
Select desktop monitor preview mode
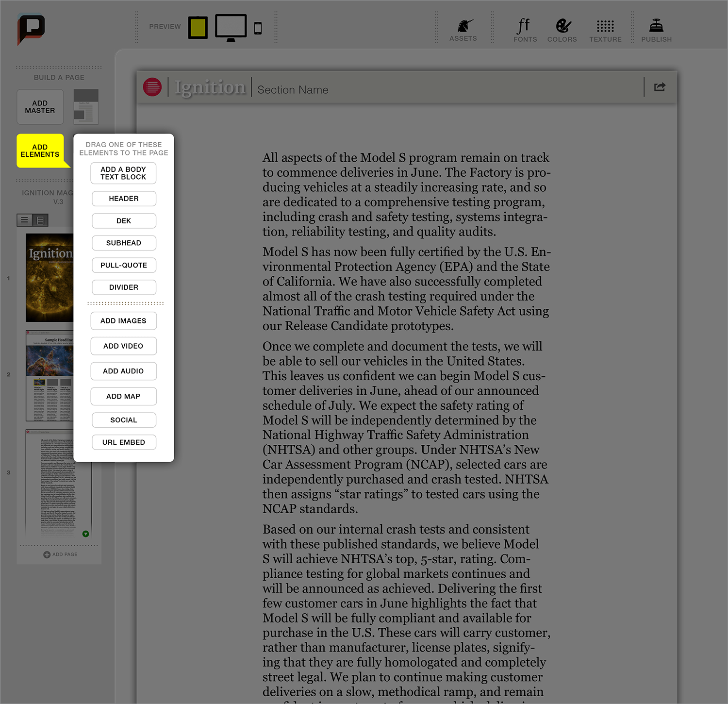pyautogui.click(x=231, y=28)
